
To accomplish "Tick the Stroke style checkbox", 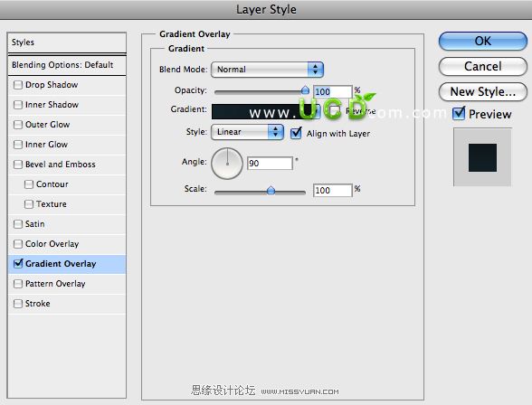I will [18, 304].
